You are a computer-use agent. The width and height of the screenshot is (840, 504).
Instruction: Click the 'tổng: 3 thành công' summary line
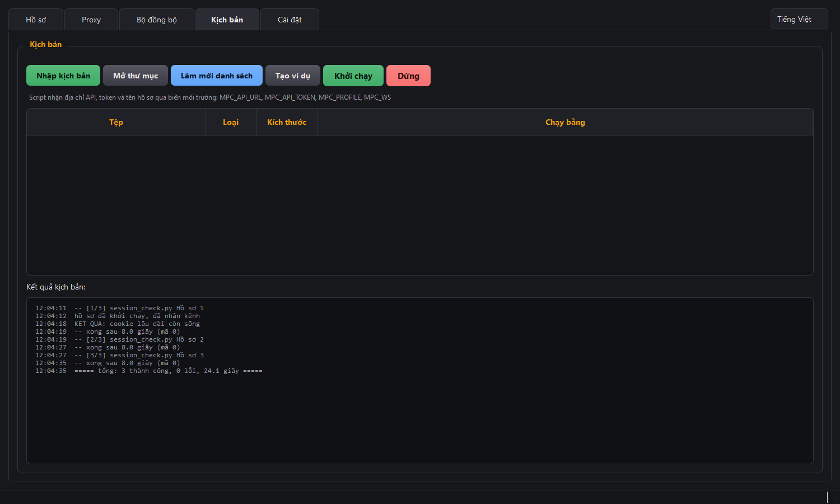click(x=149, y=371)
